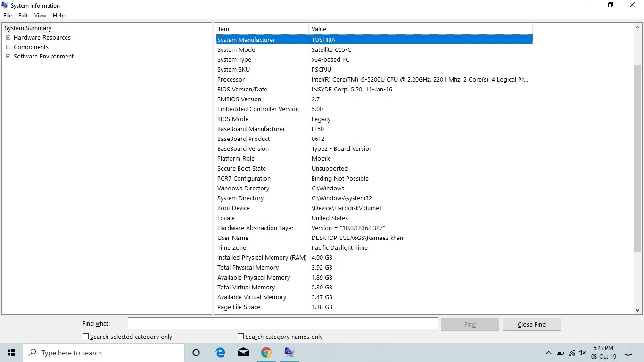Select the Platform Role row
The width and height of the screenshot is (644, 362).
point(374,159)
